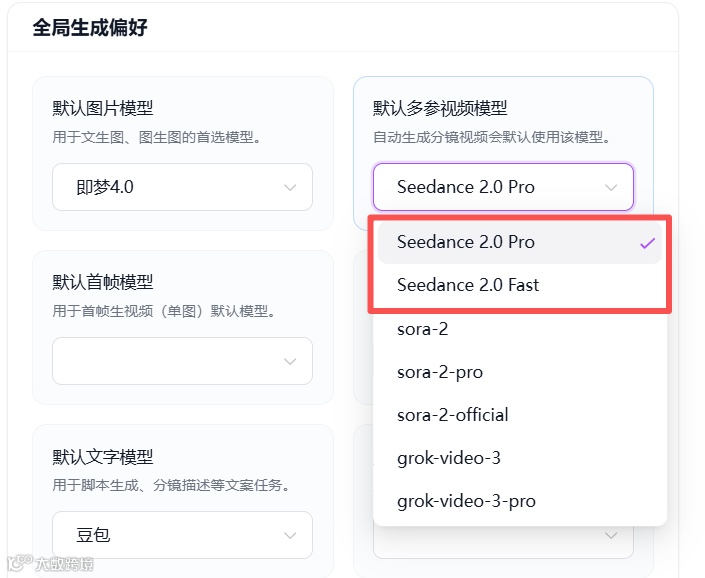Click the chevron arrow beside 豆包
This screenshot has width=705, height=578.
(x=290, y=535)
